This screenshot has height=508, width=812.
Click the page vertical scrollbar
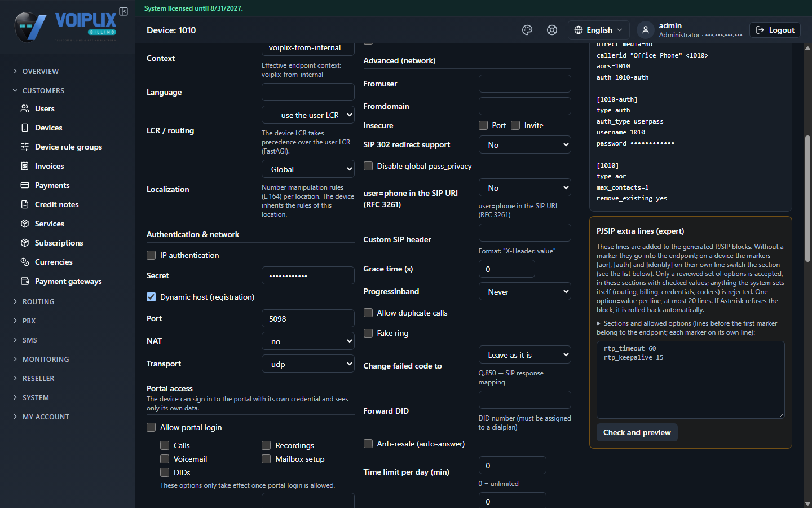click(x=808, y=198)
